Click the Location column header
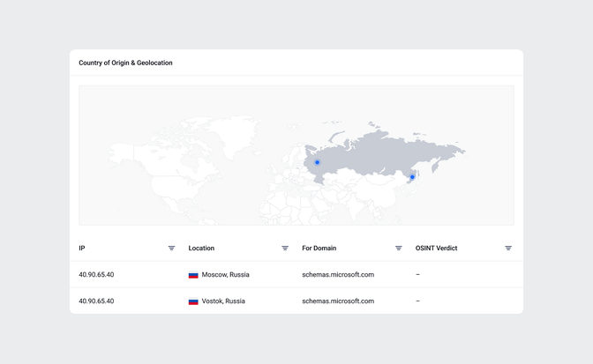 click(x=201, y=248)
